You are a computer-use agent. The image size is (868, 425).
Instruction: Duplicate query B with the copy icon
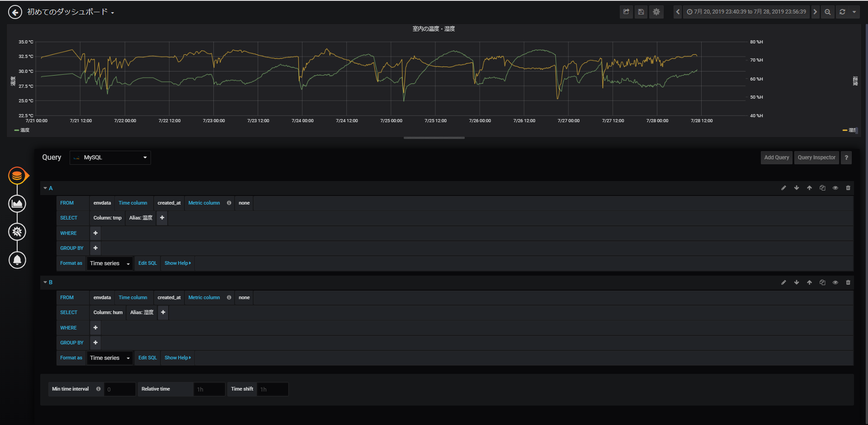[x=822, y=282]
